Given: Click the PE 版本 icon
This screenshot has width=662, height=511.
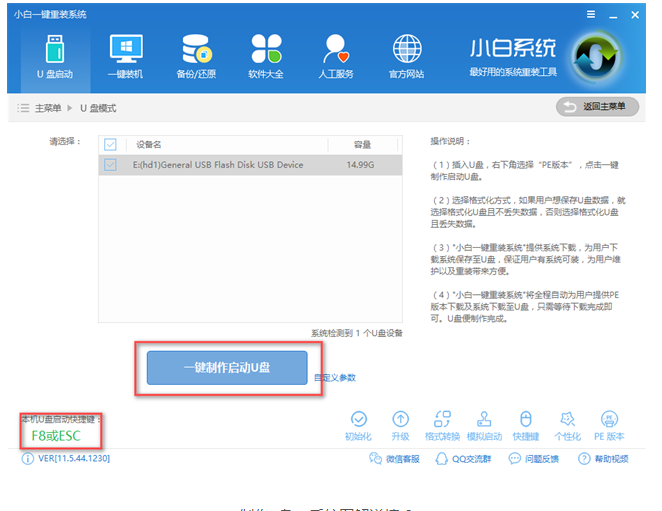Looking at the screenshot, I should coord(609,426).
